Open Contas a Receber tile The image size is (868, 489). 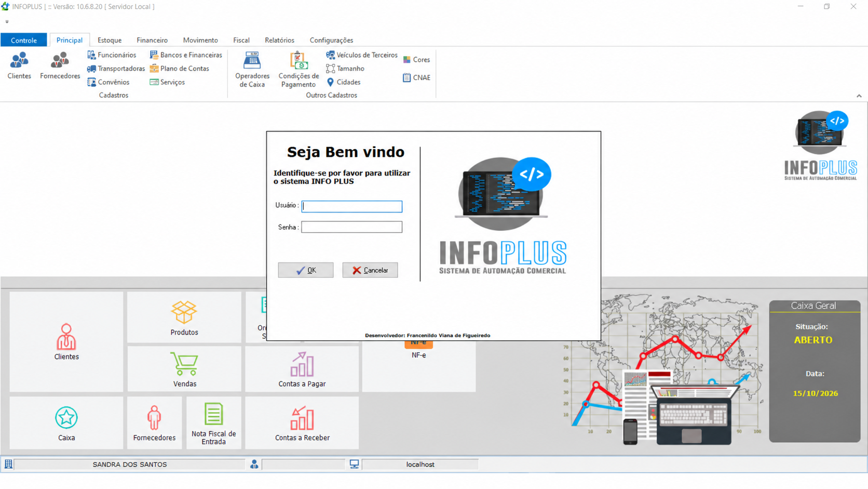click(x=302, y=423)
